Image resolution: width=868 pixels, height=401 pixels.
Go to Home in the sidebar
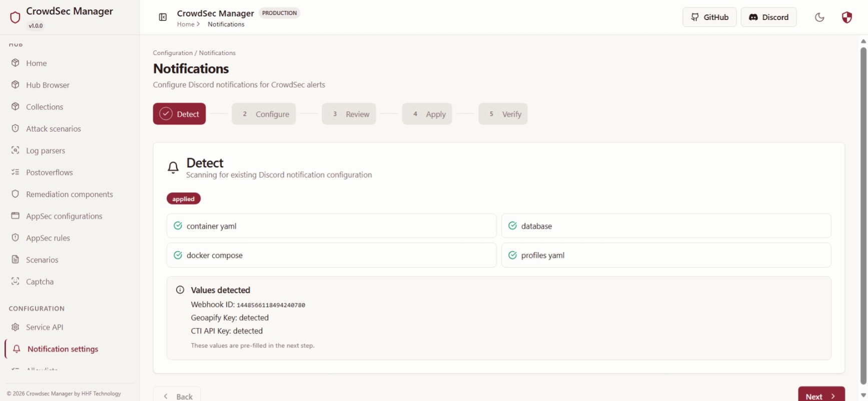pos(37,63)
